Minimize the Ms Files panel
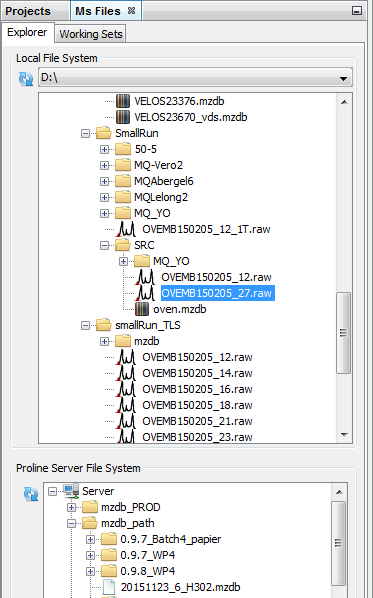The height and width of the screenshot is (598, 373). (x=357, y=11)
